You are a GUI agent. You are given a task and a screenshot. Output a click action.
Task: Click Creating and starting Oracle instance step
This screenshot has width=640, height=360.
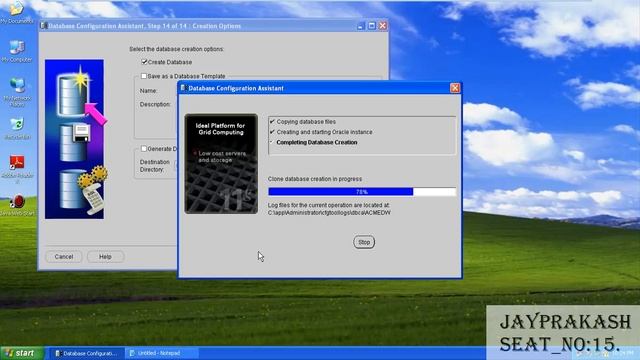pyautogui.click(x=324, y=132)
